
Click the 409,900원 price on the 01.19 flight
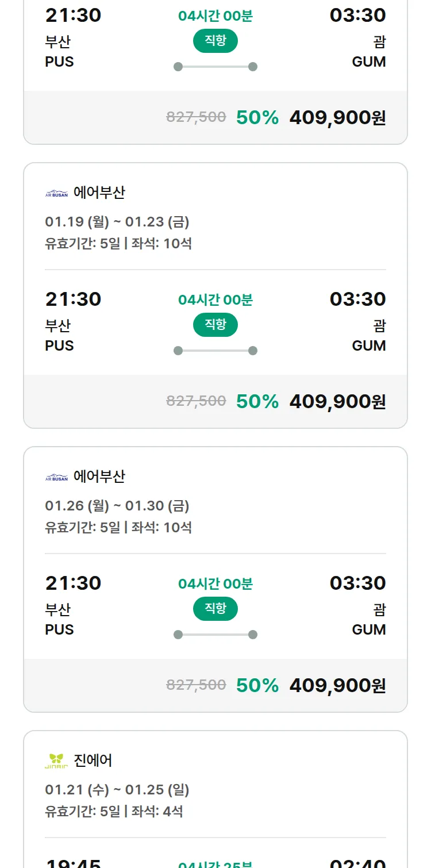pyautogui.click(x=337, y=401)
